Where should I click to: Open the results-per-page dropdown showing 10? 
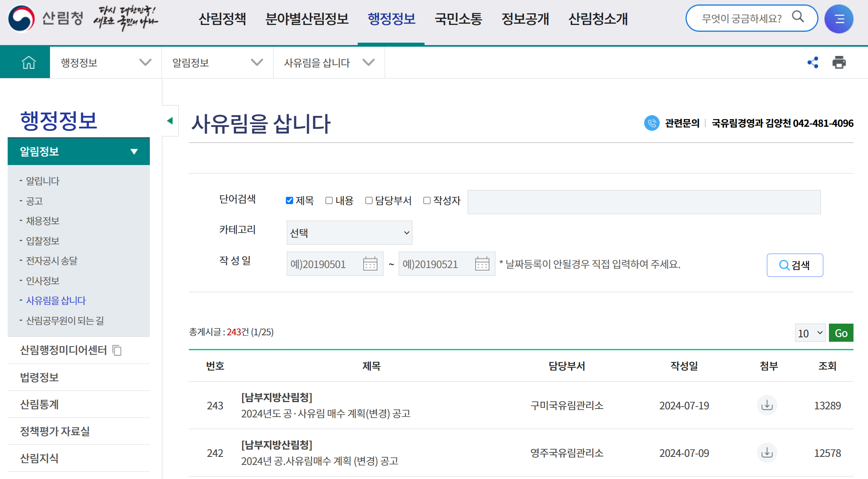point(810,332)
